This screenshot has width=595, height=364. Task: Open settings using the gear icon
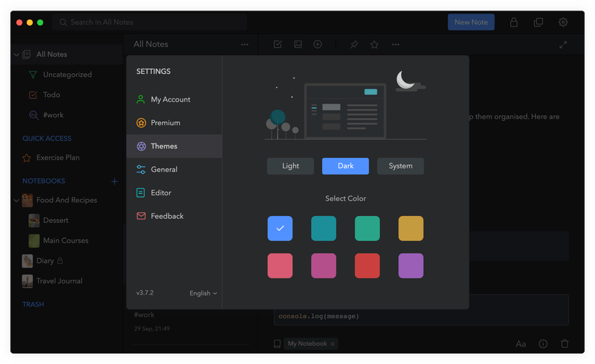click(563, 22)
